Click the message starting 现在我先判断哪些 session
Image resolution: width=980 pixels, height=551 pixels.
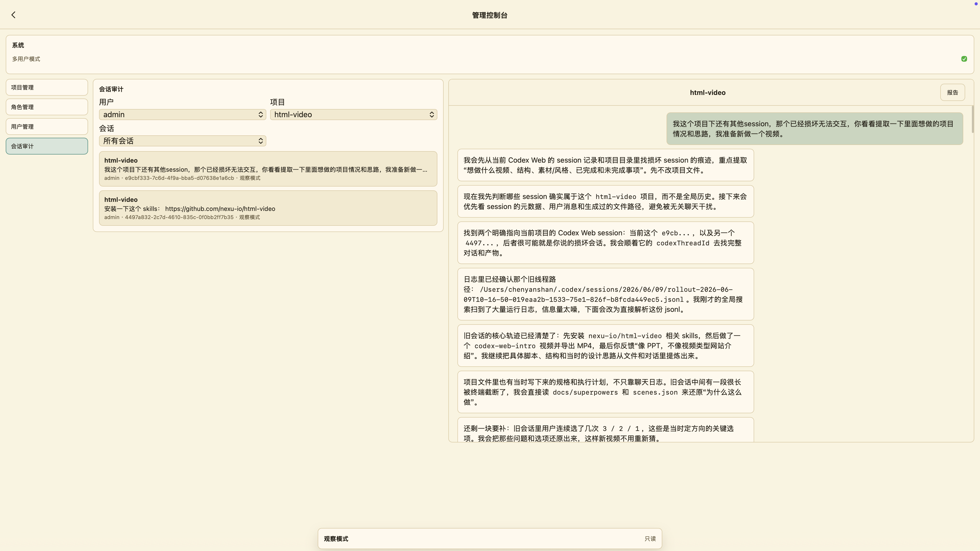coord(605,202)
